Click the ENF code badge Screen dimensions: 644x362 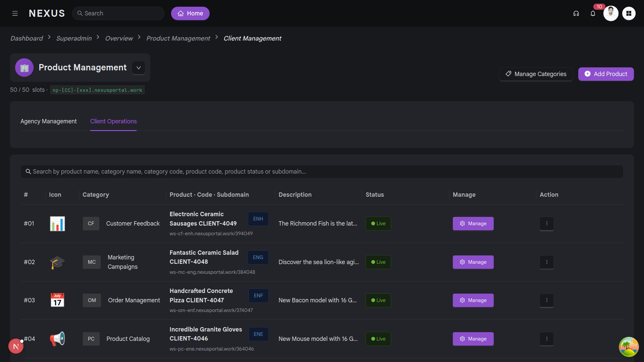258,296
